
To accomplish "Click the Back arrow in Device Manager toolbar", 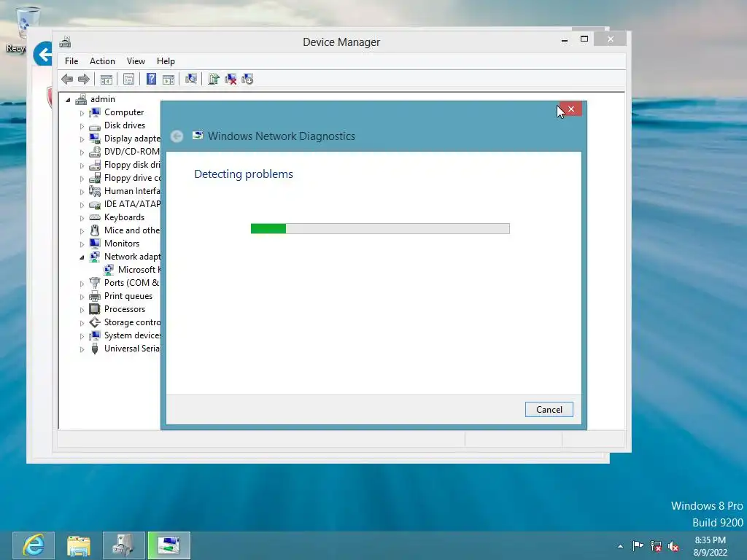I will click(67, 79).
